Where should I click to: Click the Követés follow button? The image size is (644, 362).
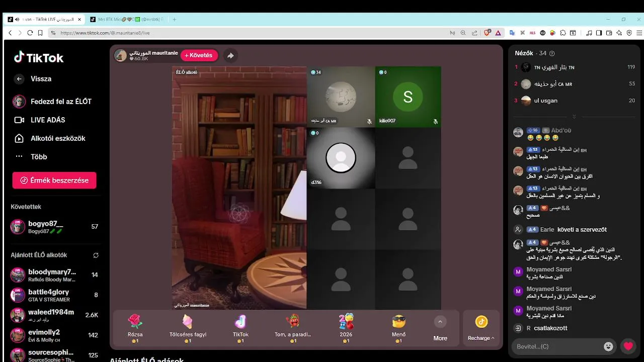(199, 55)
